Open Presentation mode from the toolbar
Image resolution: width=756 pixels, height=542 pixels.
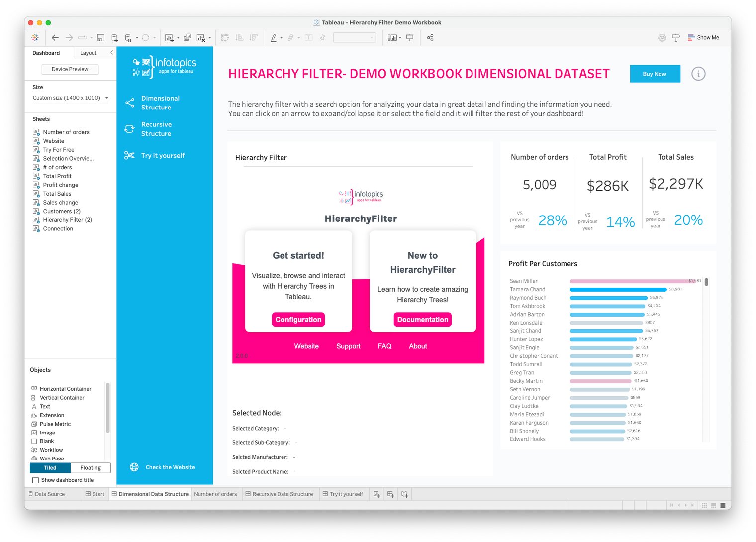tap(410, 38)
